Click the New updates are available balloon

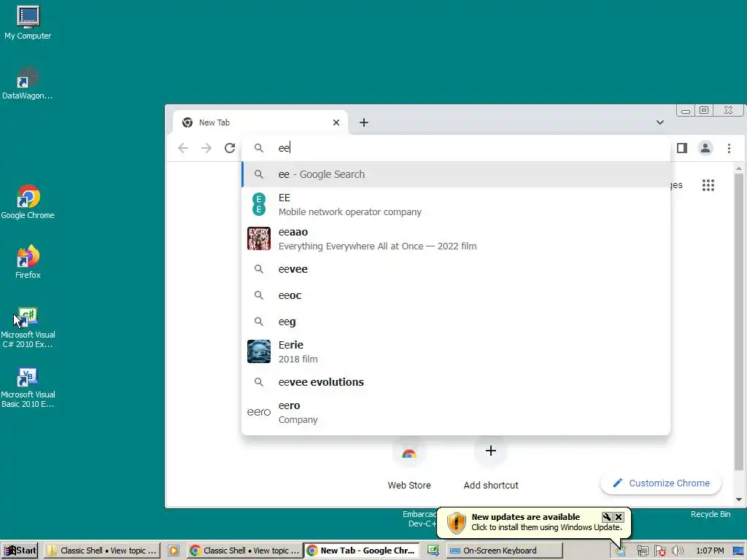[x=533, y=522]
